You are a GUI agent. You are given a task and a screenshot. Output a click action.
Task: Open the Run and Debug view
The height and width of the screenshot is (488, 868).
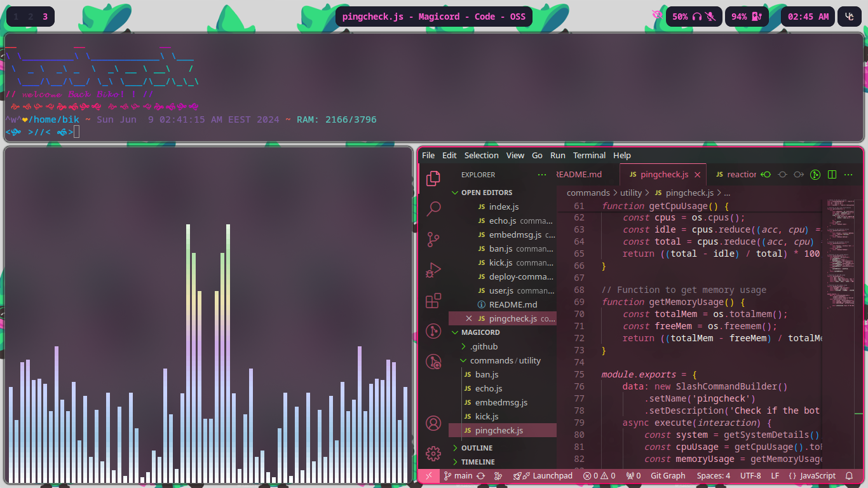click(433, 270)
